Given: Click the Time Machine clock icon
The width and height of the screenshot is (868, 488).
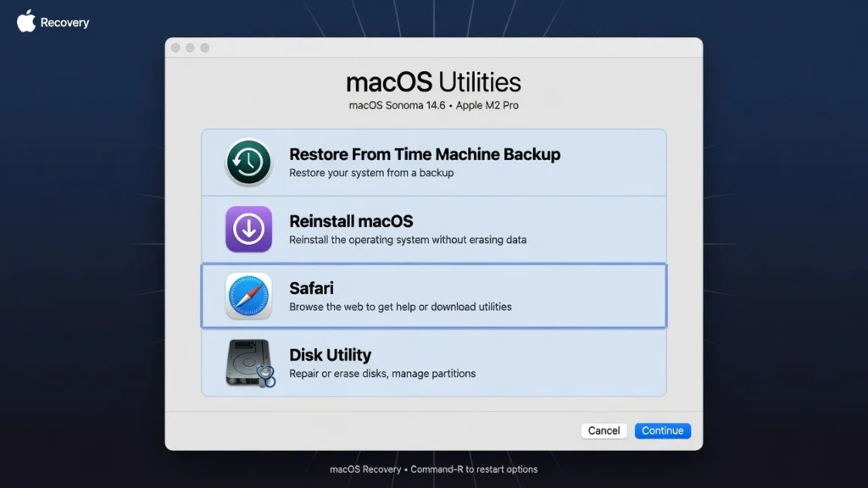Looking at the screenshot, I should click(x=248, y=162).
